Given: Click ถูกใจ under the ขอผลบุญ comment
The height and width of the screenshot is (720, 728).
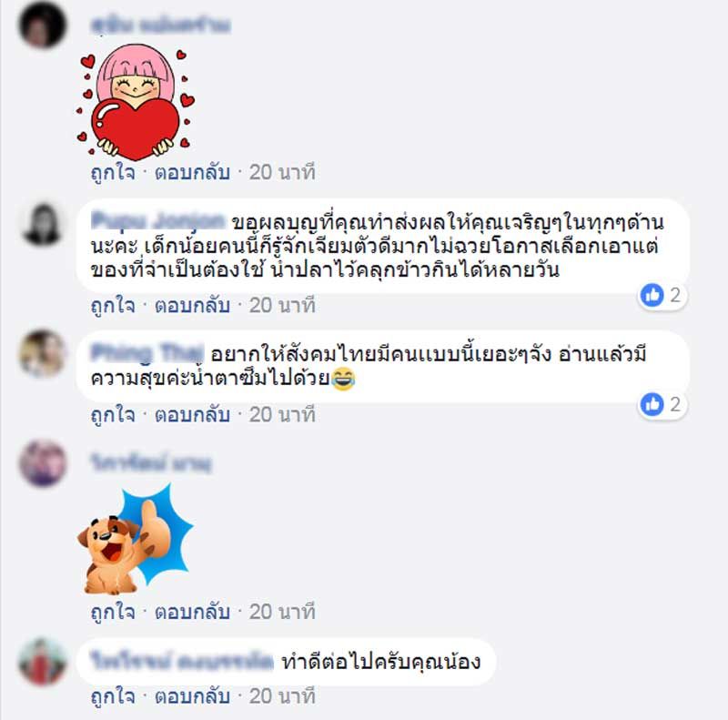Looking at the screenshot, I should pyautogui.click(x=113, y=305).
